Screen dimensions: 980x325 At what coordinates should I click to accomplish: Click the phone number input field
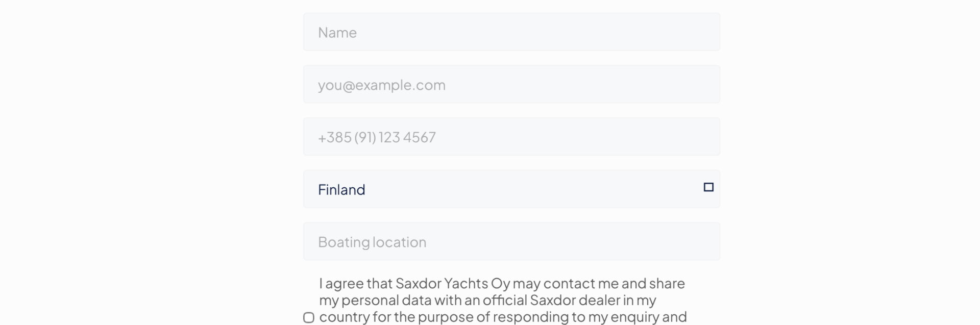[511, 137]
